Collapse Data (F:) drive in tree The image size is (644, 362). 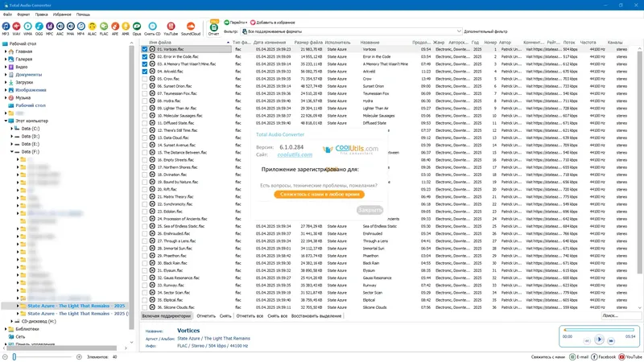pos(12,152)
